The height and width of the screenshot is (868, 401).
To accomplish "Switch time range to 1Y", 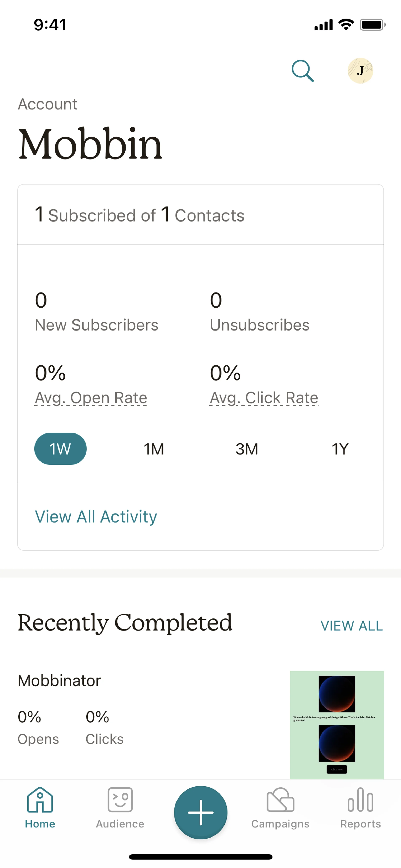I will point(340,449).
